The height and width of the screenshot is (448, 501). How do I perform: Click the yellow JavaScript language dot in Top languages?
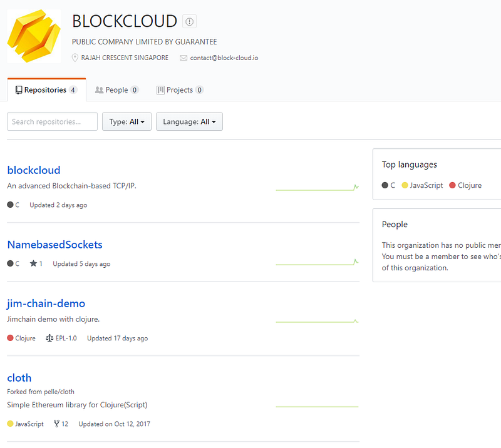pyautogui.click(x=405, y=185)
